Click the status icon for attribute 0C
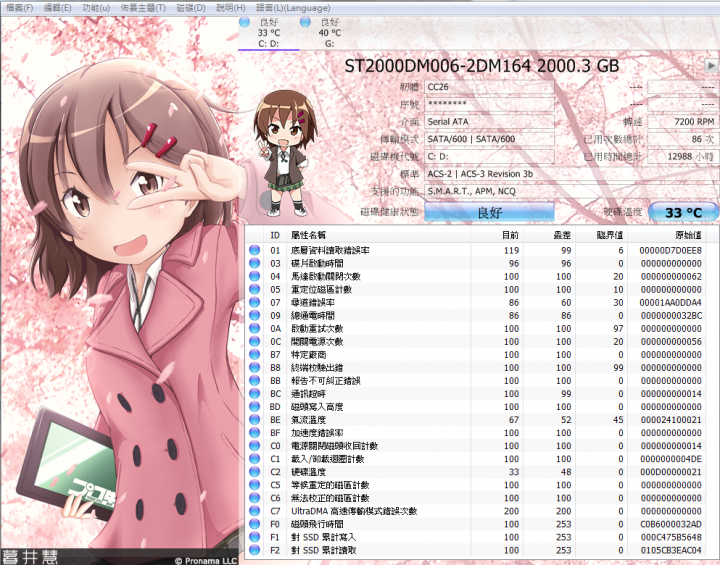Viewport: 720px width, 565px height. 254,341
